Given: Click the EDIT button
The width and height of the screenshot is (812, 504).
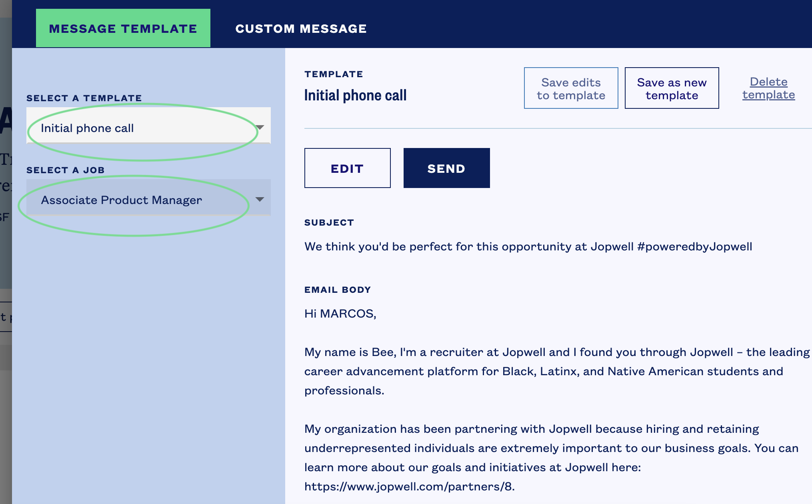Looking at the screenshot, I should 347,168.
